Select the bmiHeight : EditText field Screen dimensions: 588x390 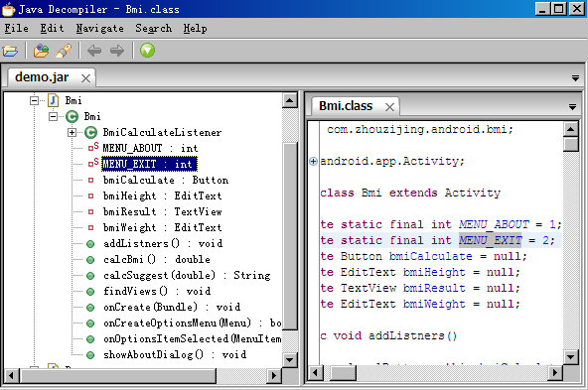click(162, 195)
